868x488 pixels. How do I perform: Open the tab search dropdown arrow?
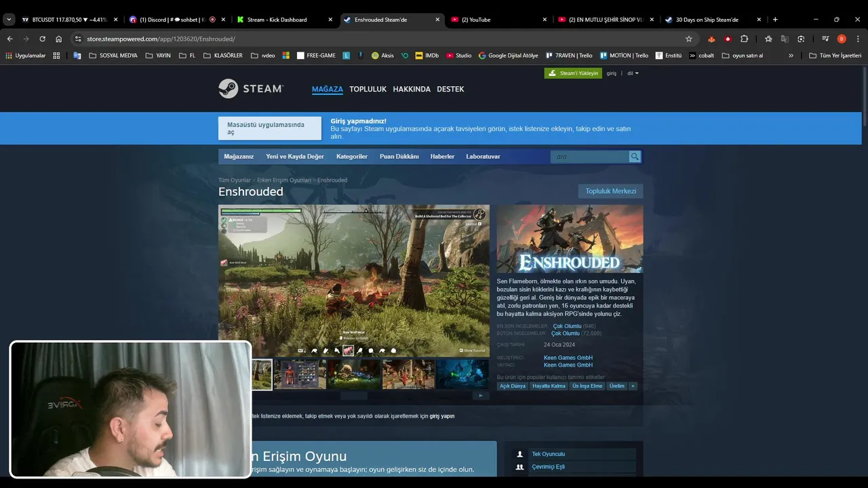point(9,20)
